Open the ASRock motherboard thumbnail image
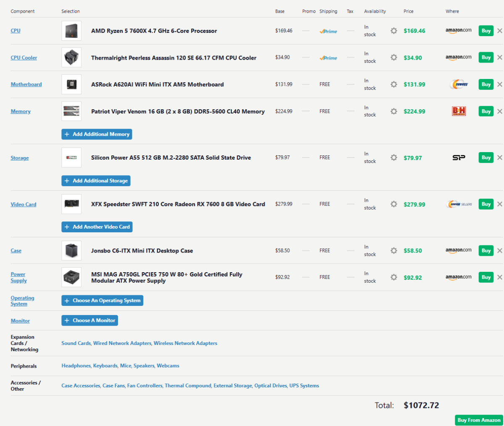504x426 pixels. click(x=71, y=84)
